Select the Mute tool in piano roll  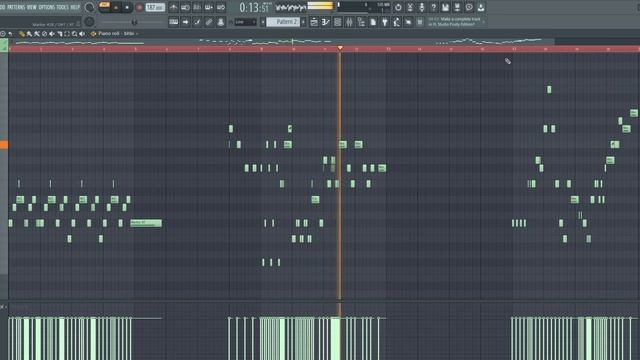[52, 33]
